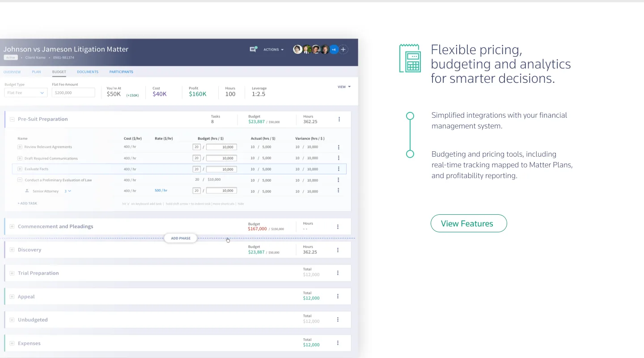Open the chat messages icon in header
This screenshot has width=644, height=358.
click(x=253, y=49)
